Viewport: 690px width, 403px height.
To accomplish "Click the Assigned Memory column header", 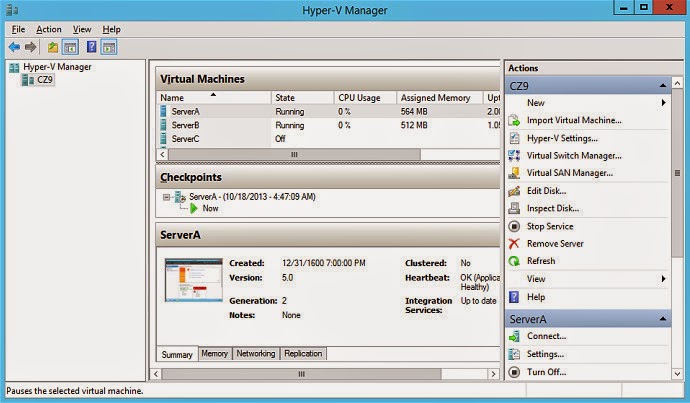I will tap(440, 98).
